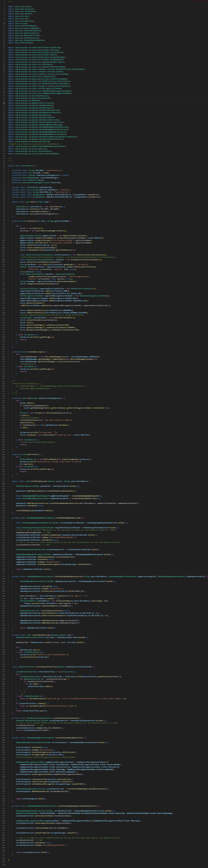This screenshot has width=208, height=868.
Task: Click the ByteString builtintypes import line
Action: tap(34, 47)
